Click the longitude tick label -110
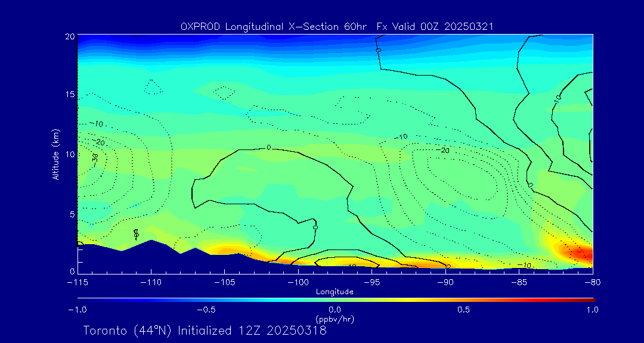This screenshot has height=343, width=644. click(151, 283)
